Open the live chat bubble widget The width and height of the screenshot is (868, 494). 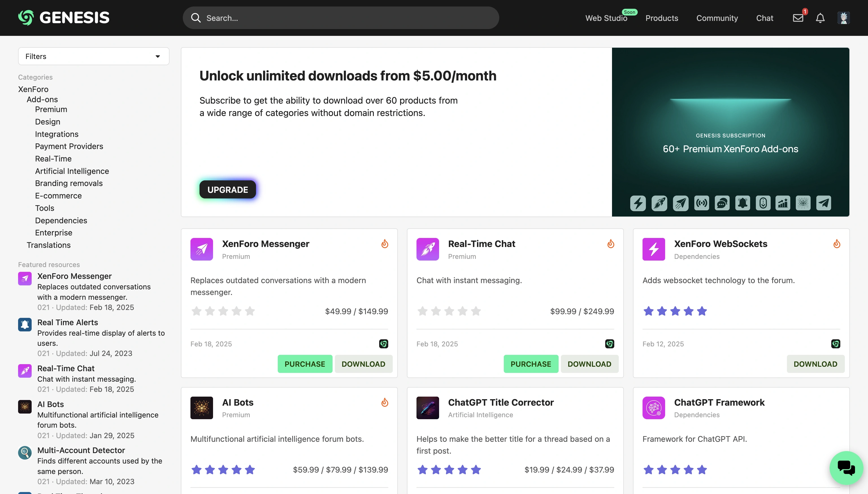pyautogui.click(x=846, y=468)
